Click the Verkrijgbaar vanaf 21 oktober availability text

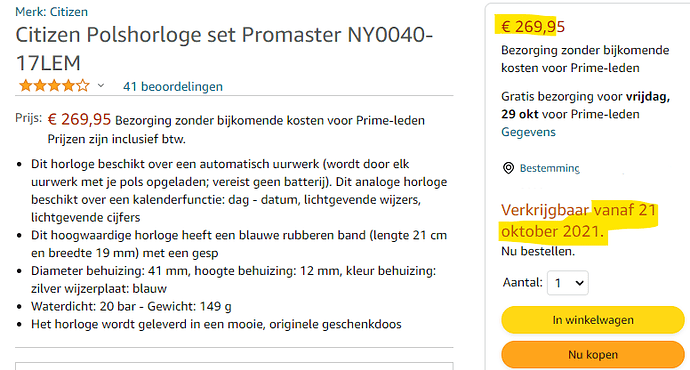(578, 220)
